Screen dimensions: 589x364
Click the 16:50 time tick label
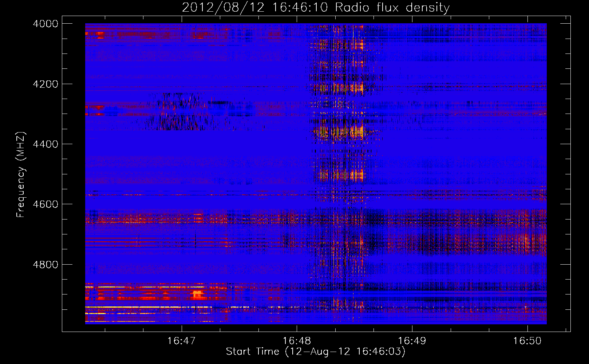527,341
